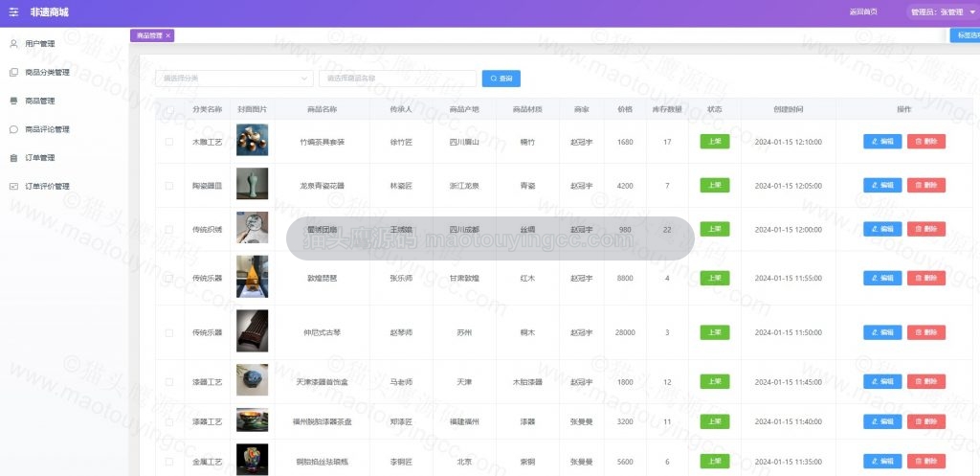The image size is (980, 476).
Task: Open the 龙泉青瓷花瓶 cover thumbnail
Action: (252, 183)
